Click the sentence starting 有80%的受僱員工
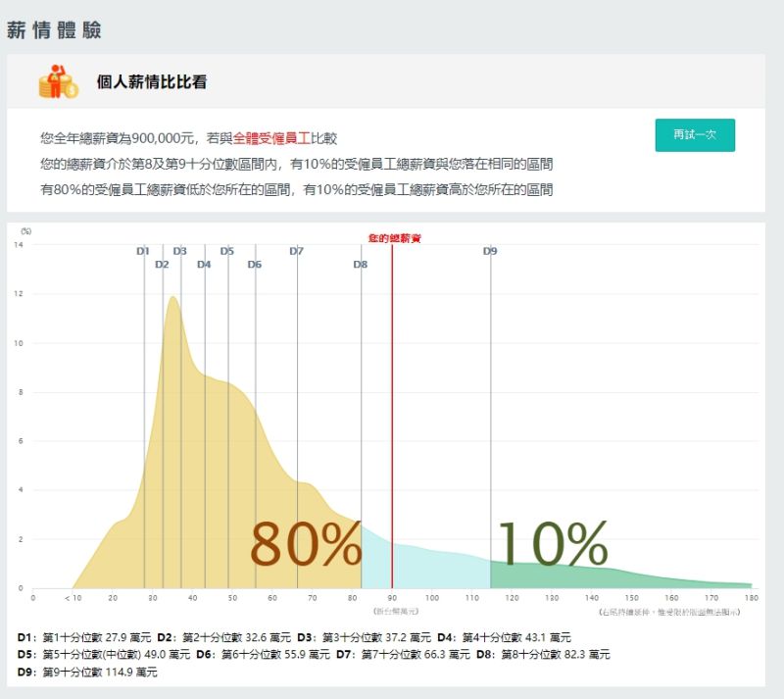Image resolution: width=784 pixels, height=699 pixels. [297, 189]
